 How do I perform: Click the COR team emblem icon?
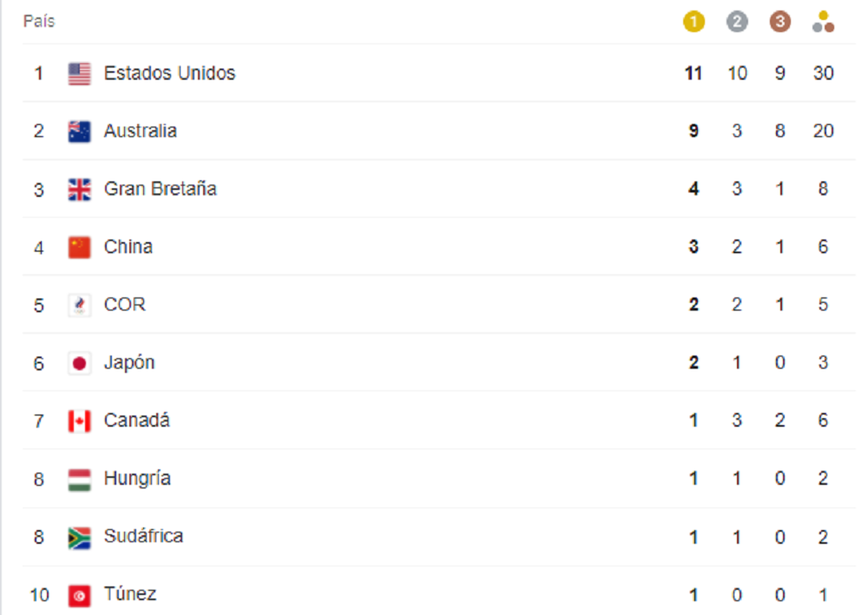click(x=79, y=305)
